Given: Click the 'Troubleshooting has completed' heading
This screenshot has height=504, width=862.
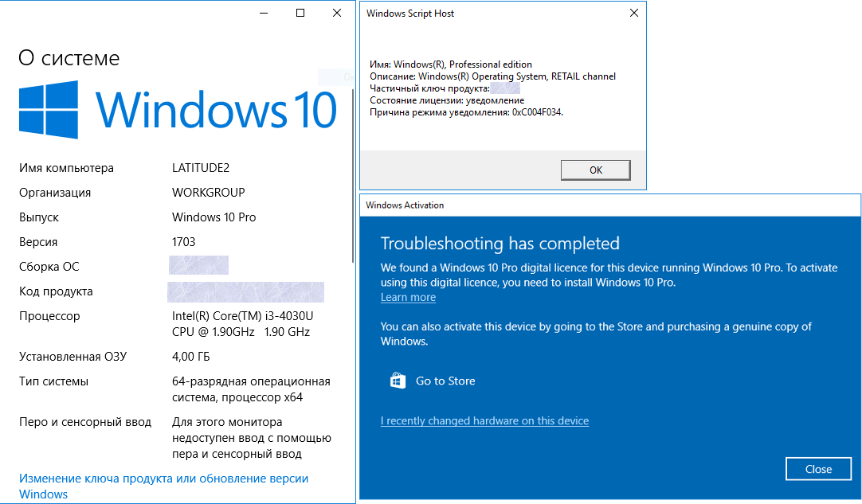Looking at the screenshot, I should (500, 244).
